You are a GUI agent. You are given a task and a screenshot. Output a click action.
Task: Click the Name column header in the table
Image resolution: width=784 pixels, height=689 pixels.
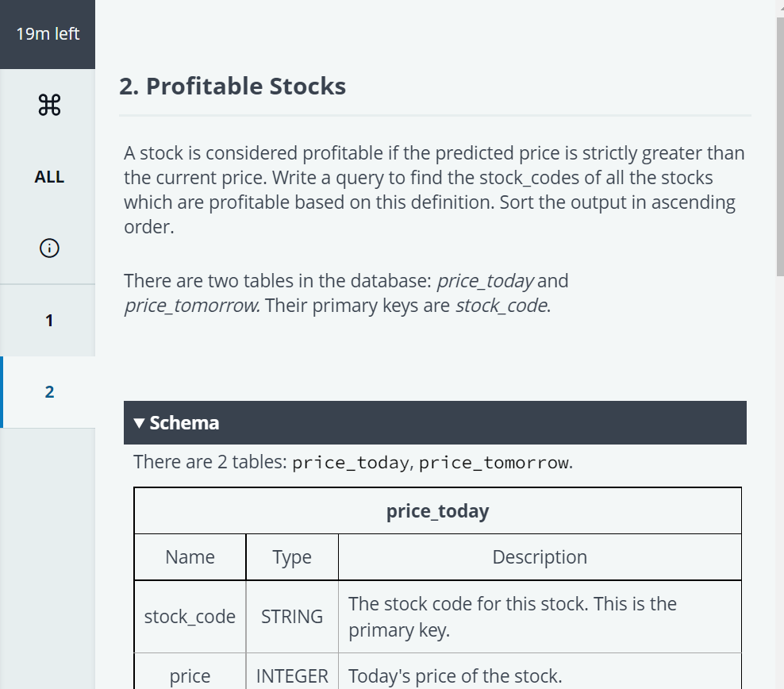tap(189, 556)
